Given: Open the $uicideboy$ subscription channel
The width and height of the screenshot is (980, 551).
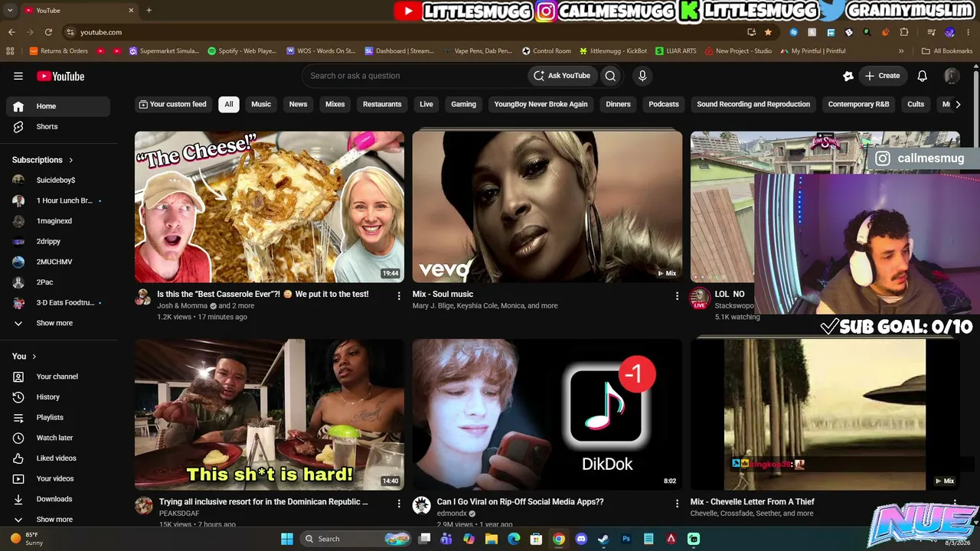Looking at the screenshot, I should (58, 180).
